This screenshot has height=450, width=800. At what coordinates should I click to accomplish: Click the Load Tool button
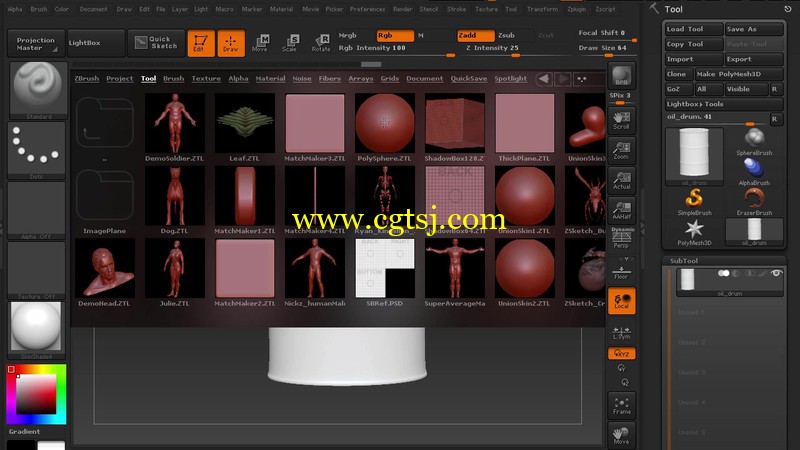(x=694, y=29)
